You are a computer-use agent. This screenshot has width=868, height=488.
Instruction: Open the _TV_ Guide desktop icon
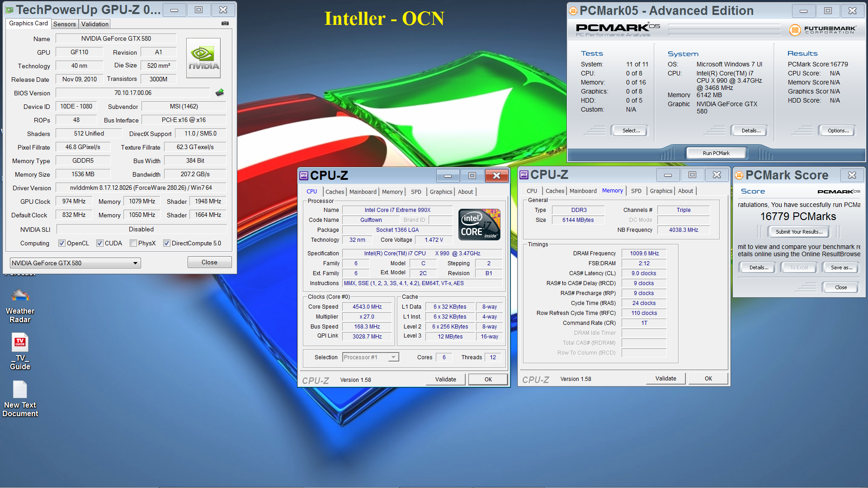[x=20, y=352]
